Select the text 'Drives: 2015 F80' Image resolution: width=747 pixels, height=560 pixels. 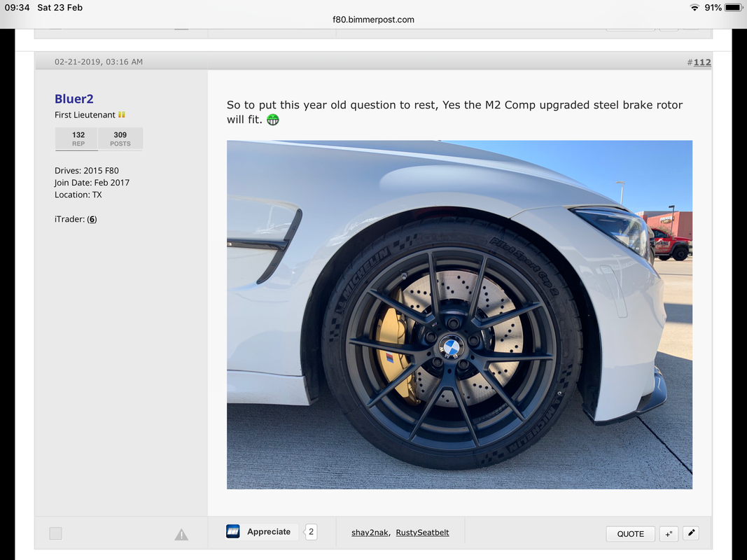point(87,171)
